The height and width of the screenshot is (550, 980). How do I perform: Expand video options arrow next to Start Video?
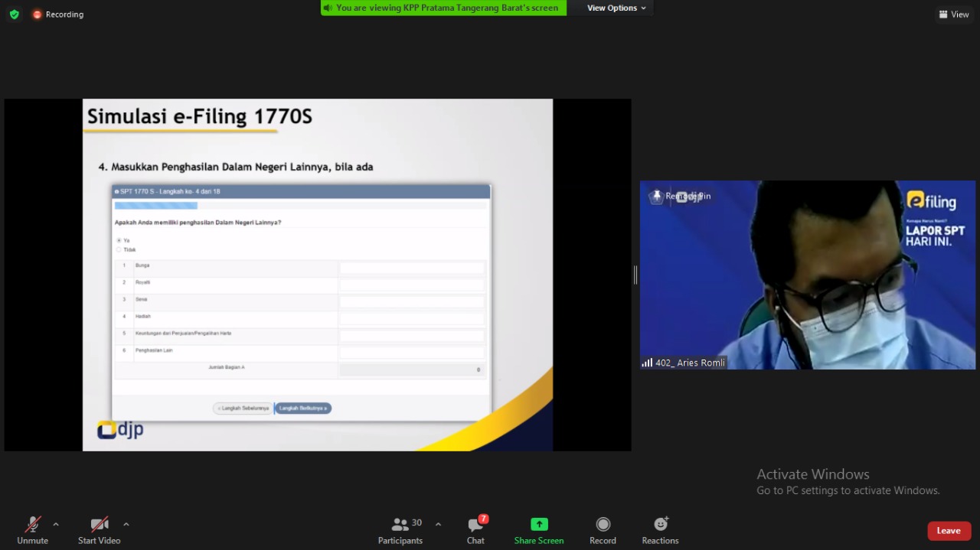(126, 525)
